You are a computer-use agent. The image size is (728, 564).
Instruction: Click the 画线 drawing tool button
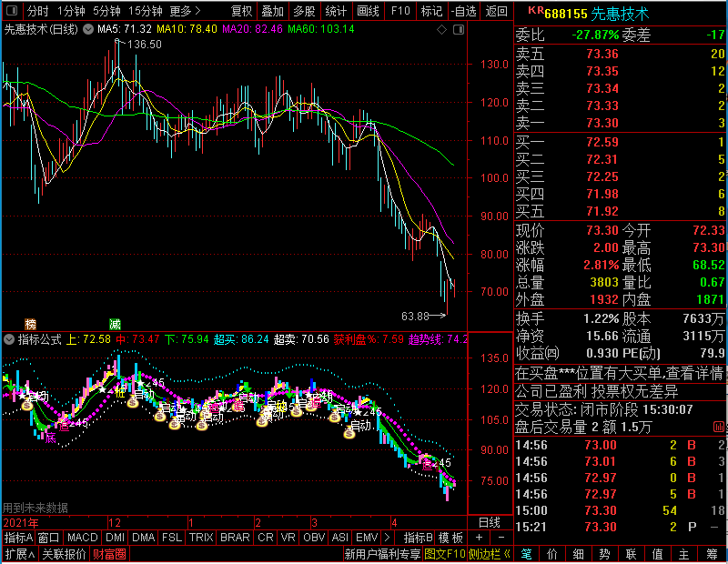[x=368, y=11]
